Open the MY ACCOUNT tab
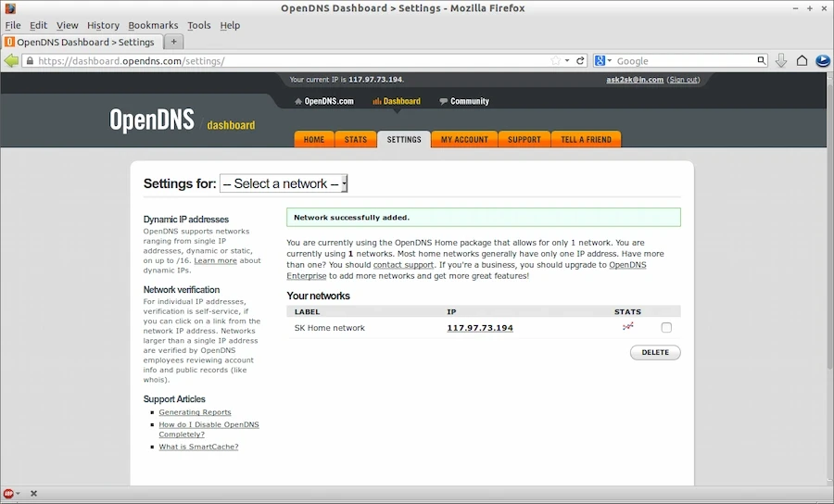 click(x=464, y=139)
